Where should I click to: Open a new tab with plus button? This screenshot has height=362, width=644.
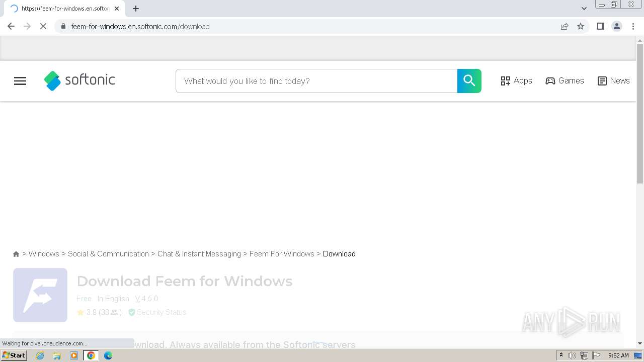[136, 9]
